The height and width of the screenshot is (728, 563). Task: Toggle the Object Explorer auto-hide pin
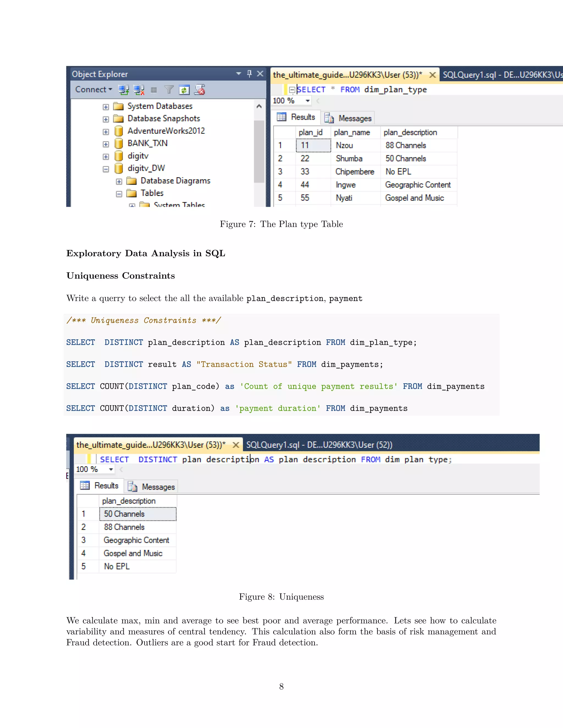(249, 74)
